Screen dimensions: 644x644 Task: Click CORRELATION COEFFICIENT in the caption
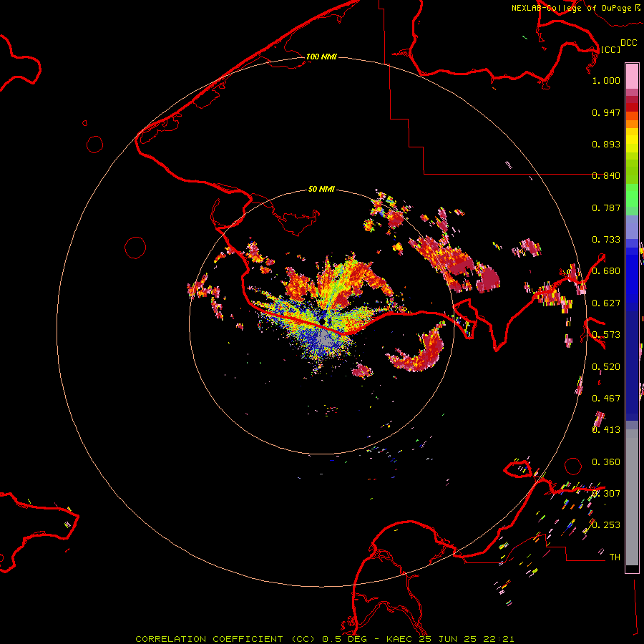click(x=209, y=639)
